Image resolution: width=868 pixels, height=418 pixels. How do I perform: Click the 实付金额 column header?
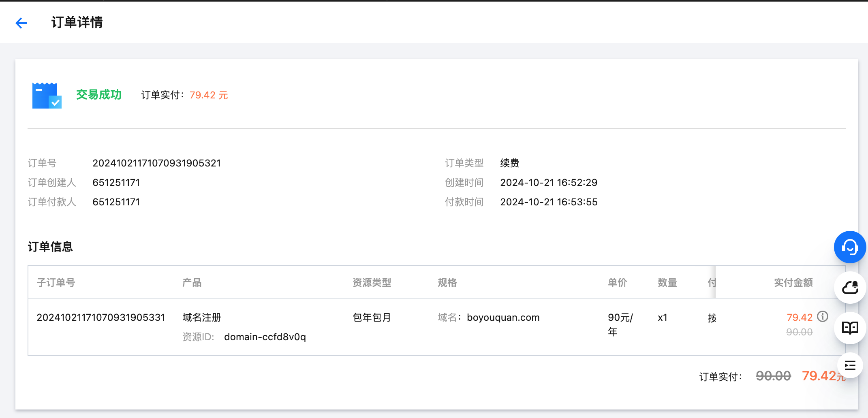[793, 282]
